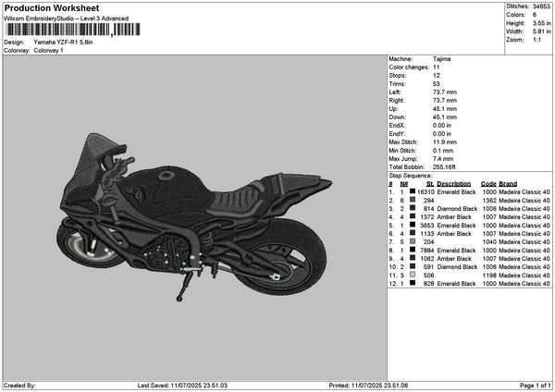Viewport: 555px width, 392px height.
Task: Select the purple swatch in stop 2
Action: point(412,200)
